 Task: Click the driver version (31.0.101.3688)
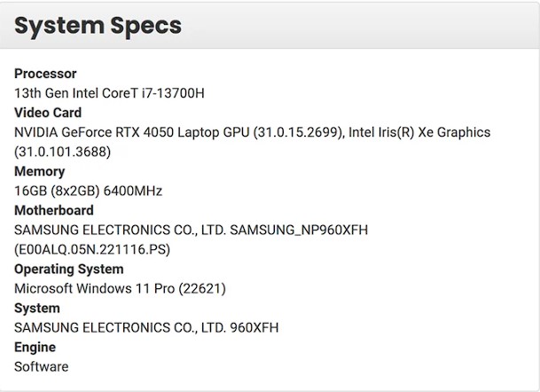pyautogui.click(x=62, y=152)
